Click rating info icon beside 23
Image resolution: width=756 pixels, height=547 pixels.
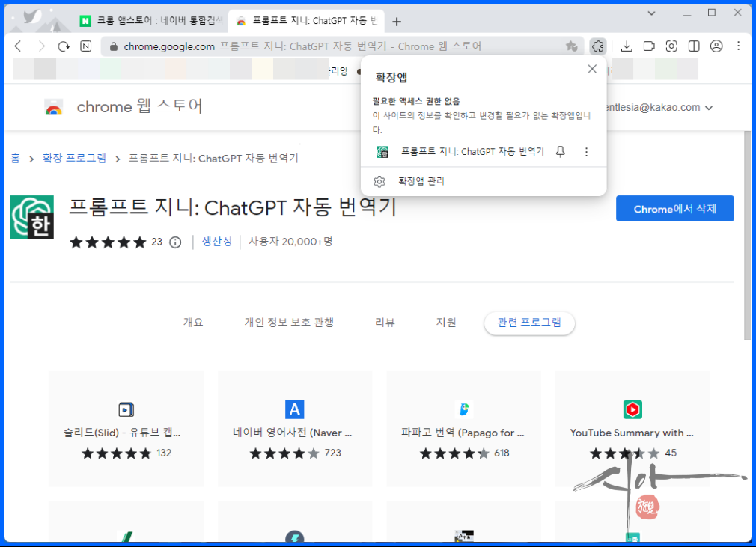pyautogui.click(x=175, y=242)
